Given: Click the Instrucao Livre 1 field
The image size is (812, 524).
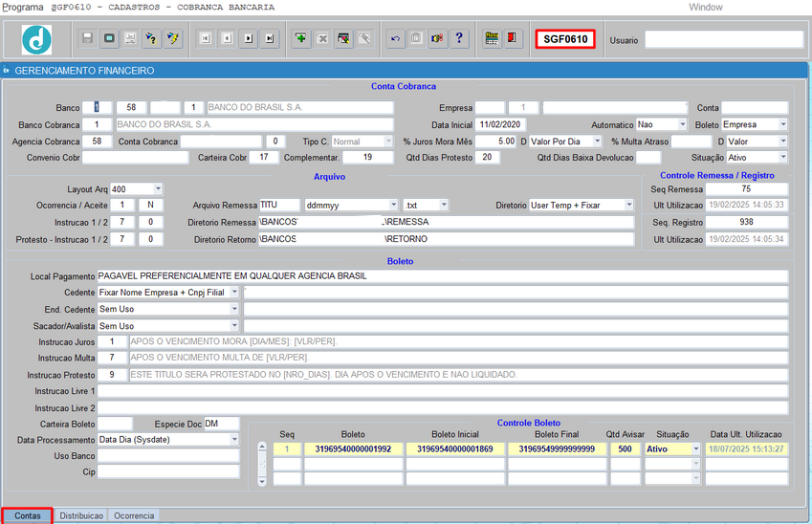Looking at the screenshot, I should tap(443, 391).
